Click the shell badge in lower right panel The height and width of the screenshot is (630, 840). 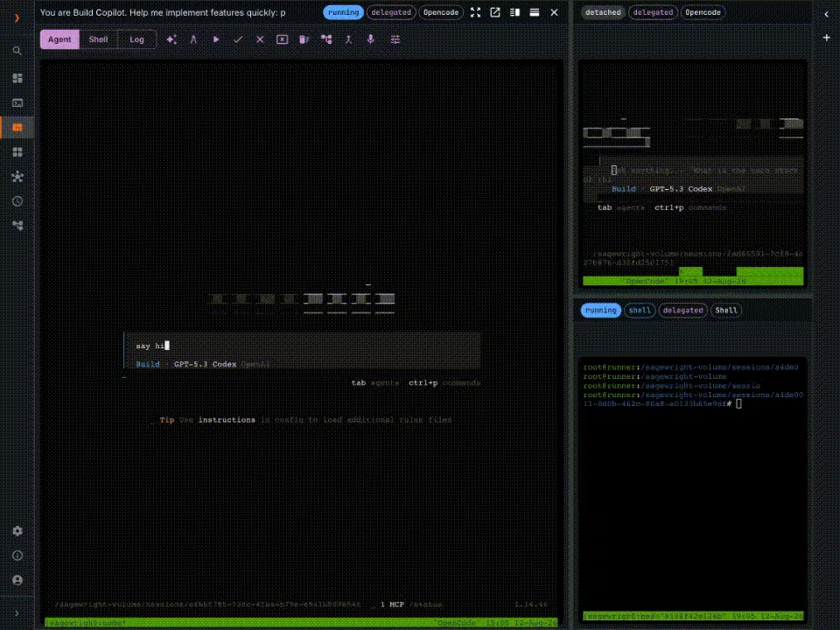[x=640, y=310]
